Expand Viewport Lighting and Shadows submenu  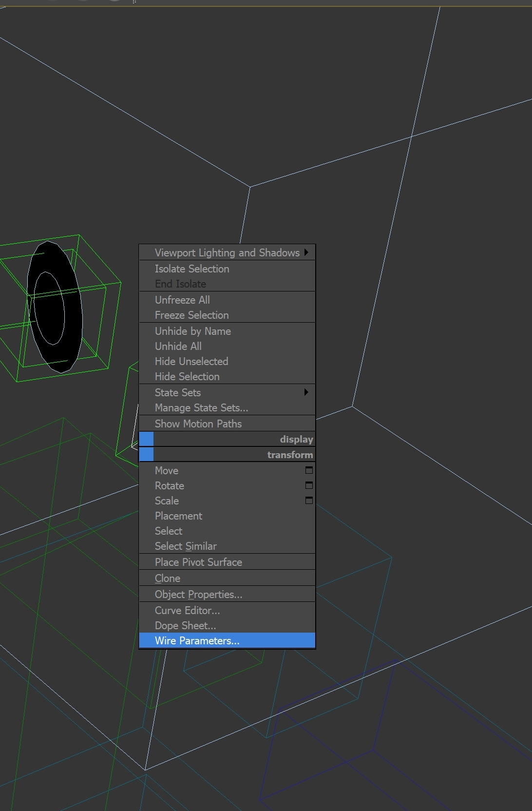coord(227,252)
